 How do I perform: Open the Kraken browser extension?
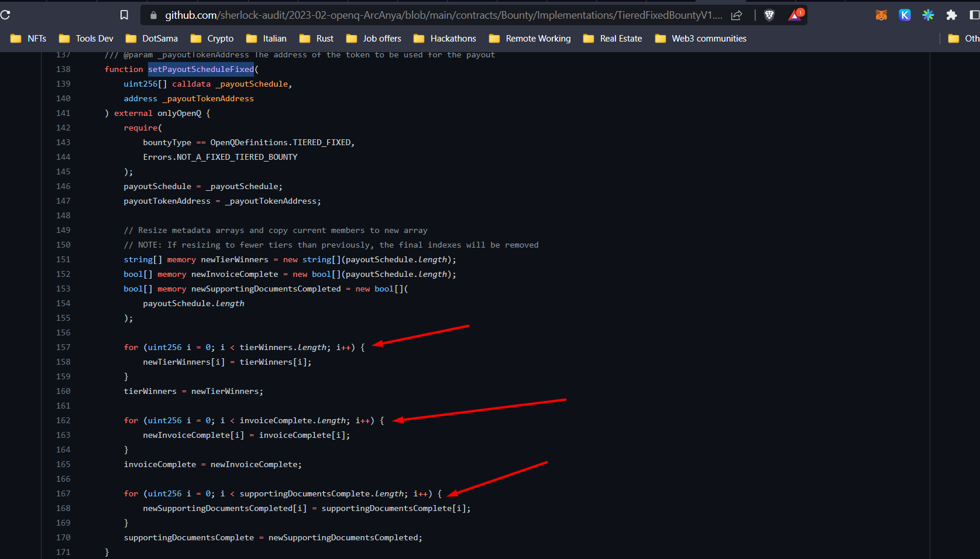(905, 15)
